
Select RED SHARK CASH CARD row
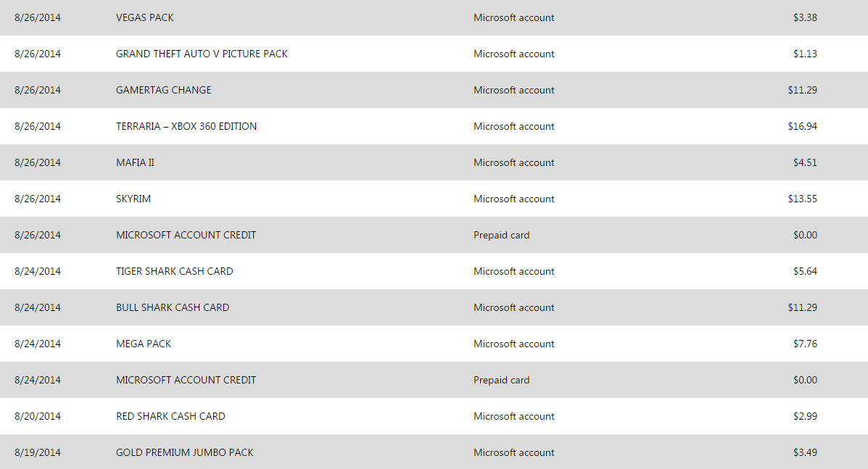tap(170, 416)
